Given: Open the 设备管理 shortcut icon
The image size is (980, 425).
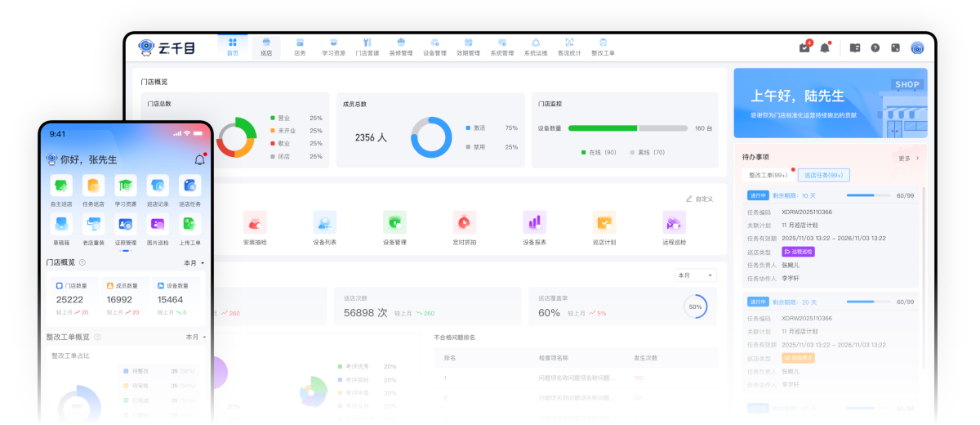Looking at the screenshot, I should pyautogui.click(x=394, y=222).
